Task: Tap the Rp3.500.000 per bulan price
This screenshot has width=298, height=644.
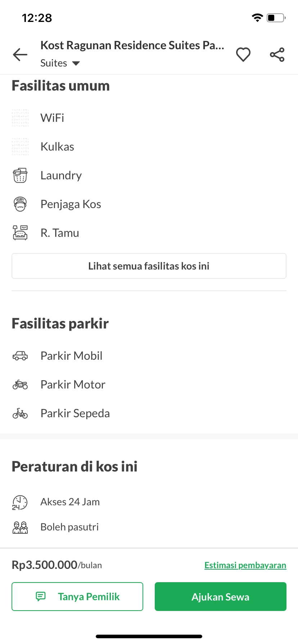Action: pos(57,565)
